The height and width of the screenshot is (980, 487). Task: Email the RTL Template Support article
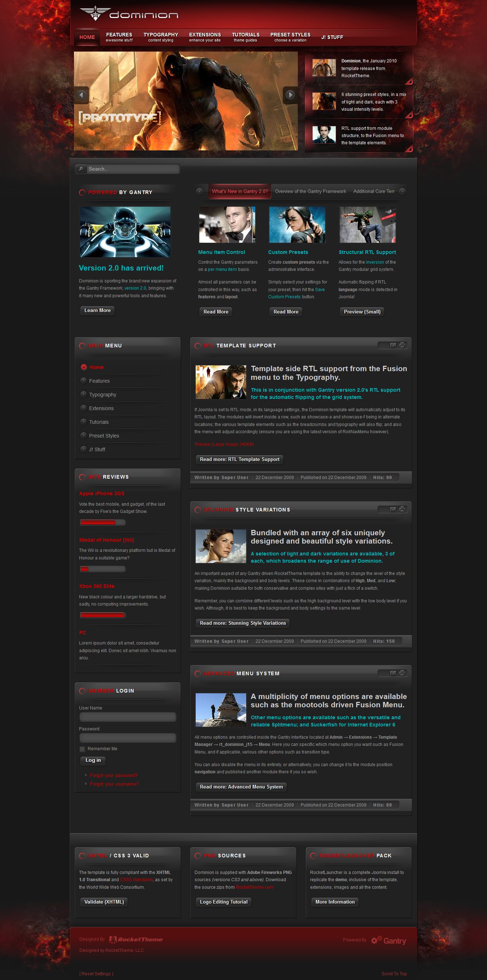click(x=393, y=345)
